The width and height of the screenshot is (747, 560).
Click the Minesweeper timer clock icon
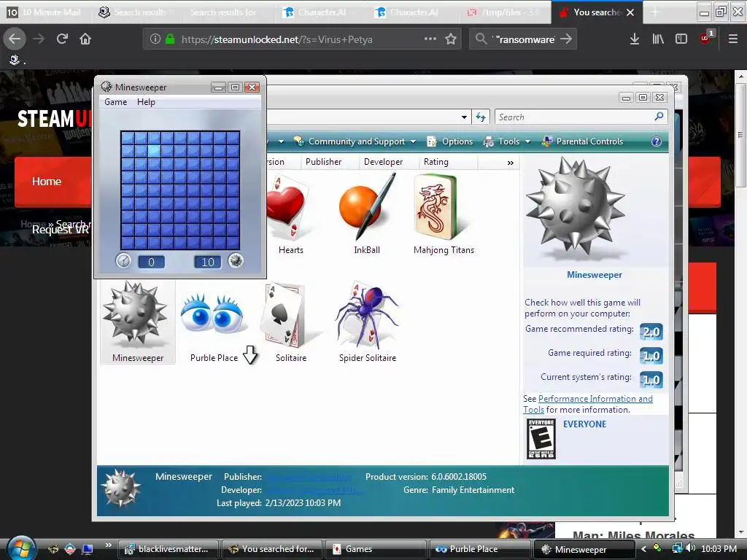pos(123,261)
